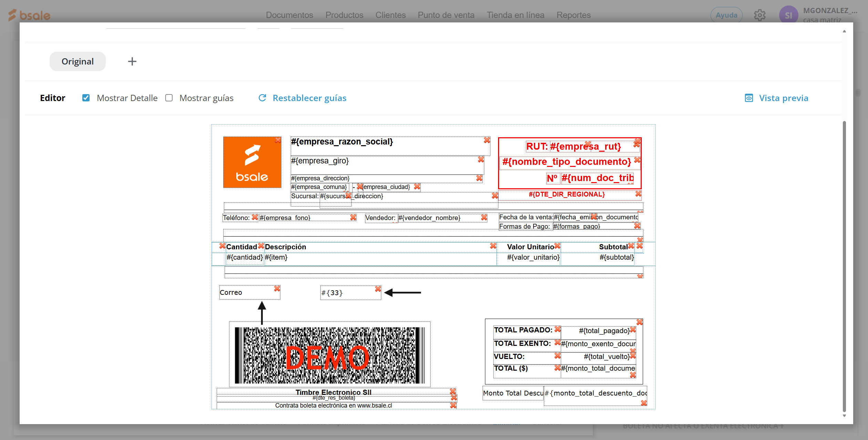The width and height of the screenshot is (868, 440).
Task: Delete the empresa_giro field
Action: [481, 159]
